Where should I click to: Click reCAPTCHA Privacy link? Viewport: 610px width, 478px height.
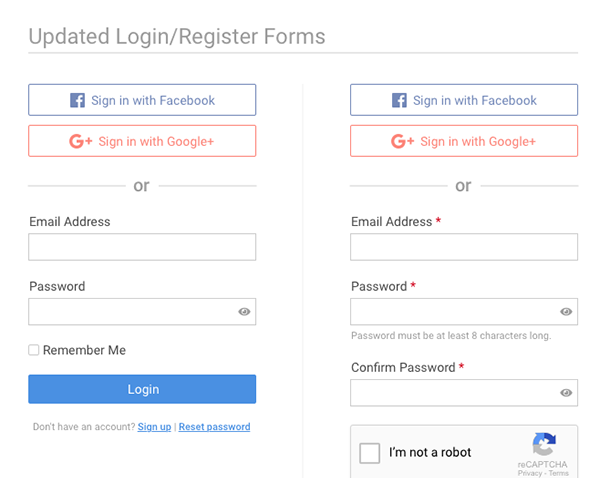click(x=529, y=473)
